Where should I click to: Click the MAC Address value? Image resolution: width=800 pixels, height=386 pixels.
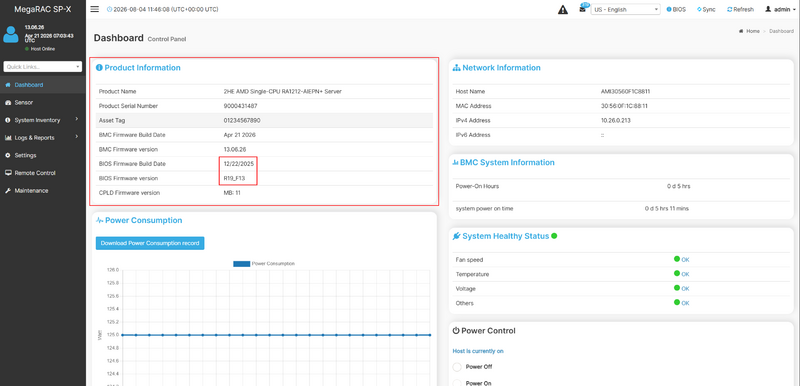624,106
